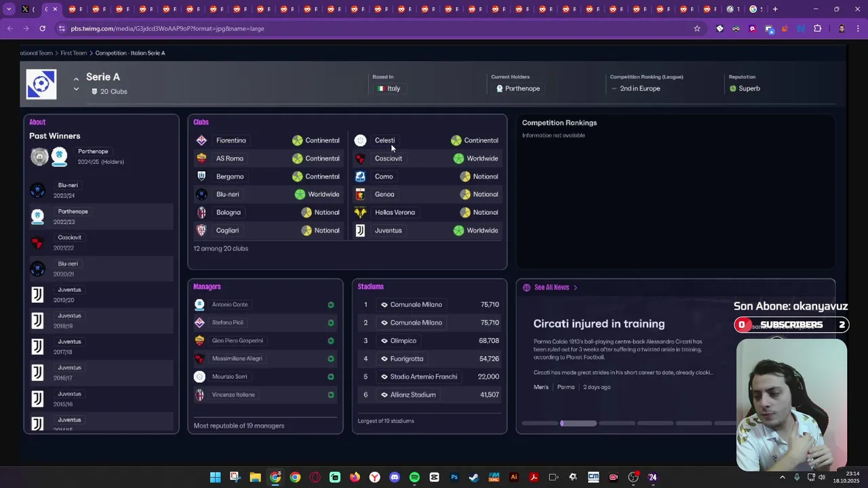868x488 pixels.
Task: Open the Steam taskbar icon
Action: click(474, 477)
